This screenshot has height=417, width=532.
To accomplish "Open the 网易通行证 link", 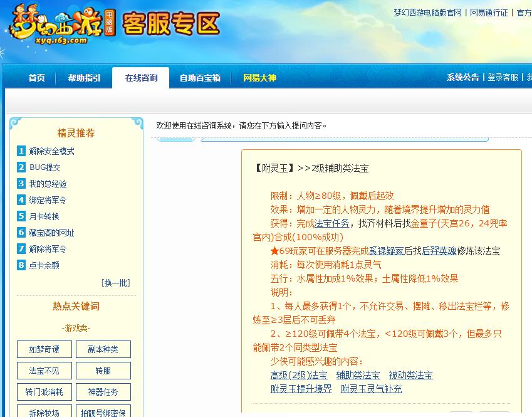I will pos(489,13).
